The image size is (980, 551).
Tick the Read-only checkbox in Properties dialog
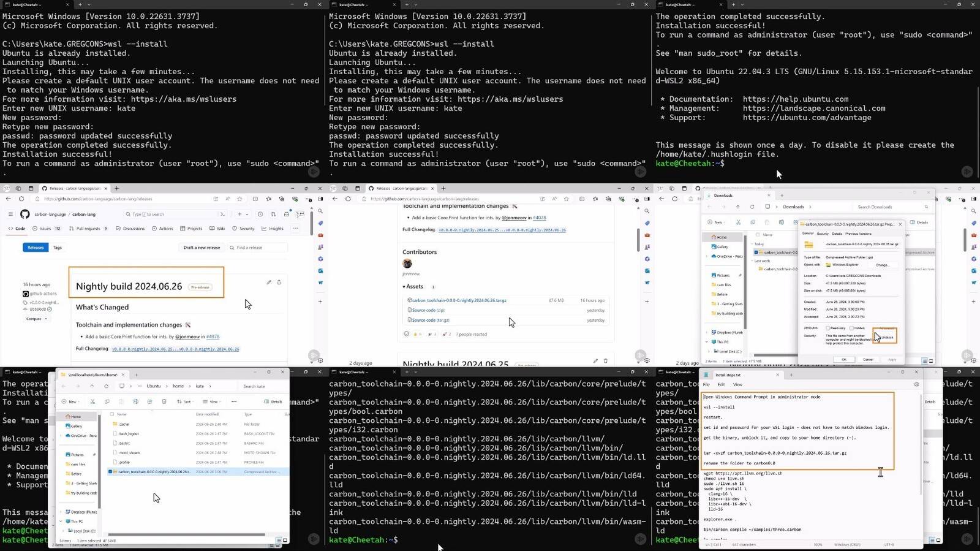827,328
